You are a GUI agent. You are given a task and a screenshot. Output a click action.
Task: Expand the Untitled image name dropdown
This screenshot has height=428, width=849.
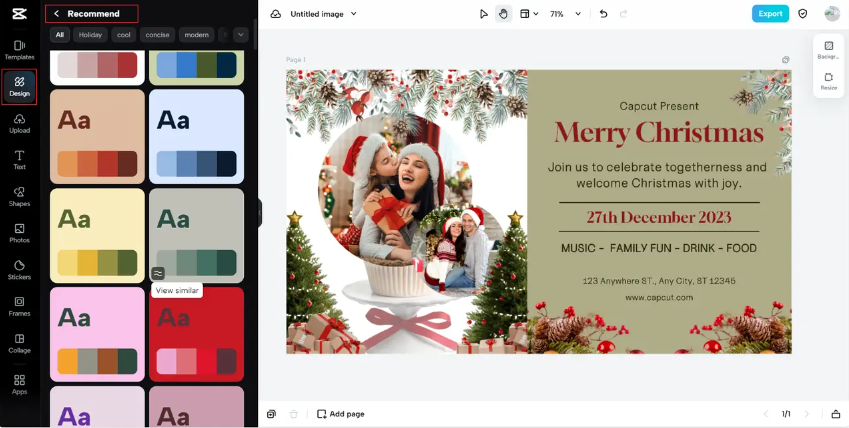tap(354, 14)
